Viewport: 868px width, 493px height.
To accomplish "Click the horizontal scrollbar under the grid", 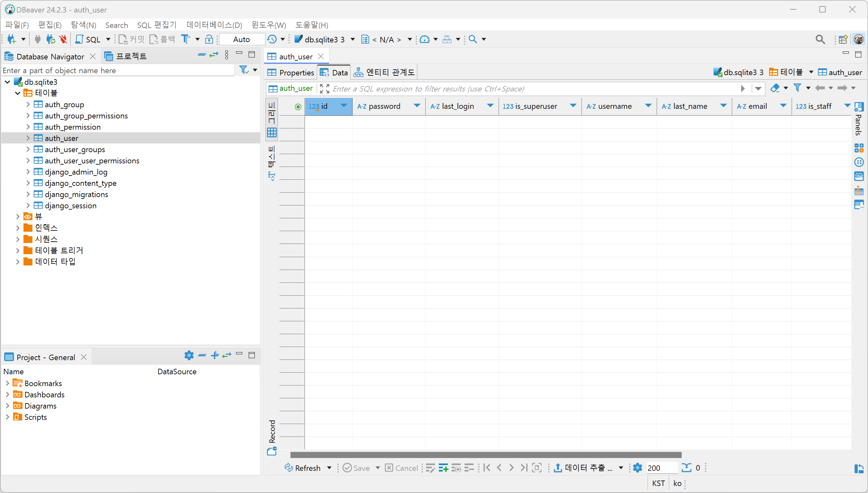I will [485, 455].
